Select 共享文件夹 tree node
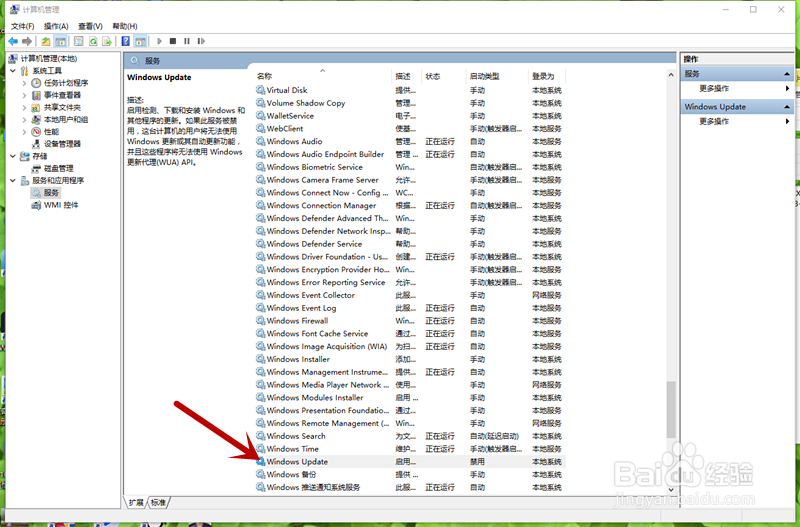The height and width of the screenshot is (527, 800). (62, 107)
